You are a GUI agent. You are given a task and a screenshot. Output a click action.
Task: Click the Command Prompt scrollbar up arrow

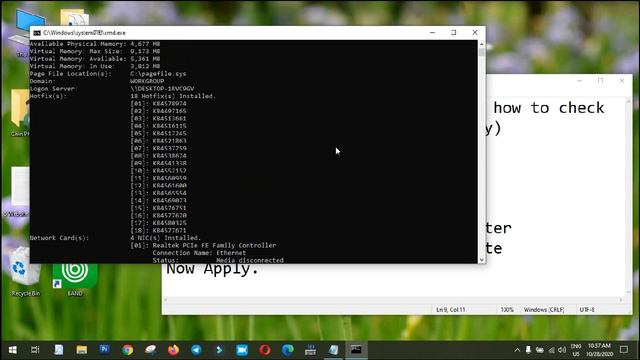pos(482,44)
